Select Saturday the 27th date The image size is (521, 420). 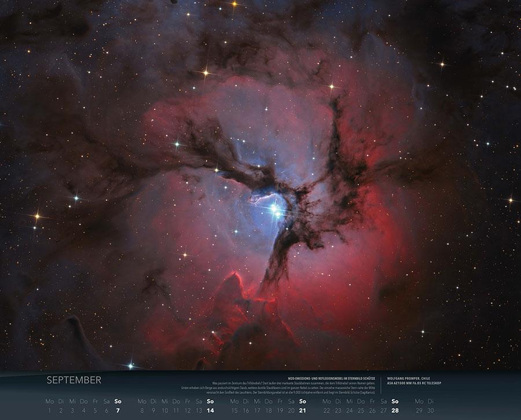point(383,410)
